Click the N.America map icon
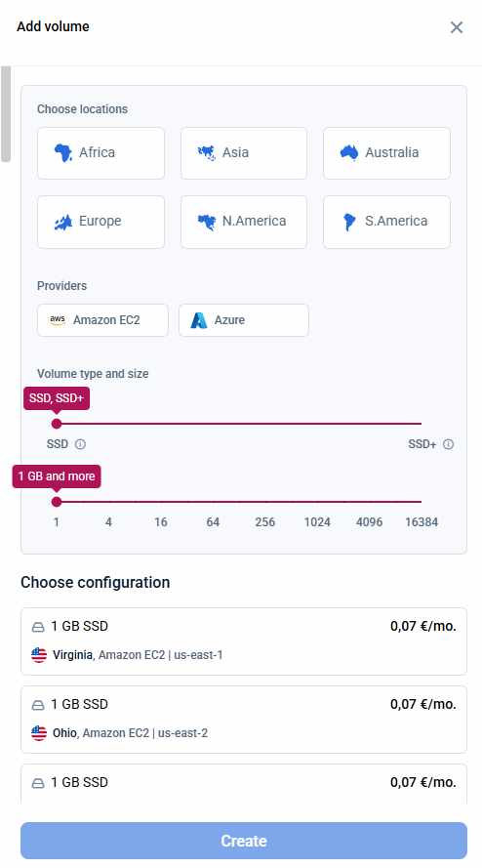 pyautogui.click(x=207, y=222)
